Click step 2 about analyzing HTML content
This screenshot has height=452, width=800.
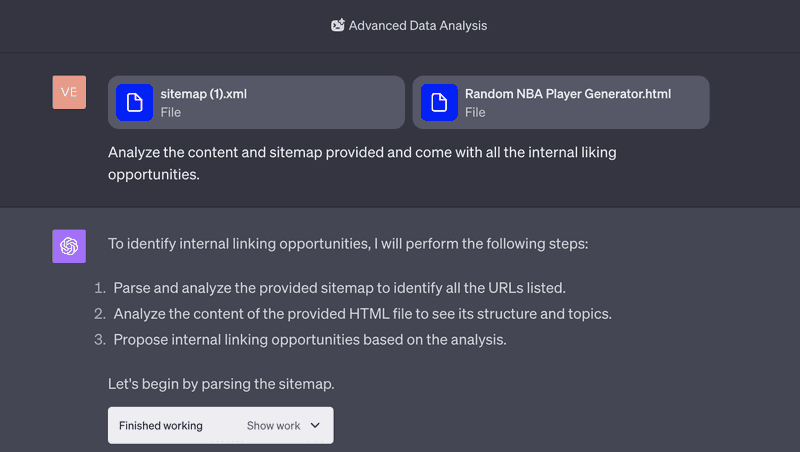click(x=362, y=313)
